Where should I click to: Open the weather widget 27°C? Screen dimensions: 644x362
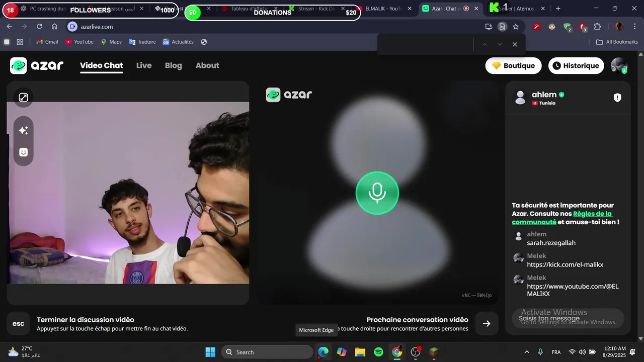pyautogui.click(x=24, y=352)
